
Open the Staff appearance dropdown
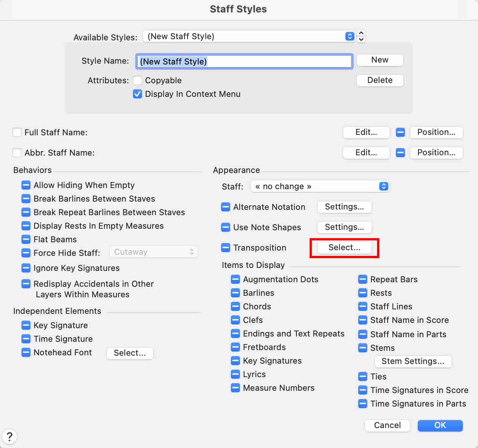[x=320, y=187]
